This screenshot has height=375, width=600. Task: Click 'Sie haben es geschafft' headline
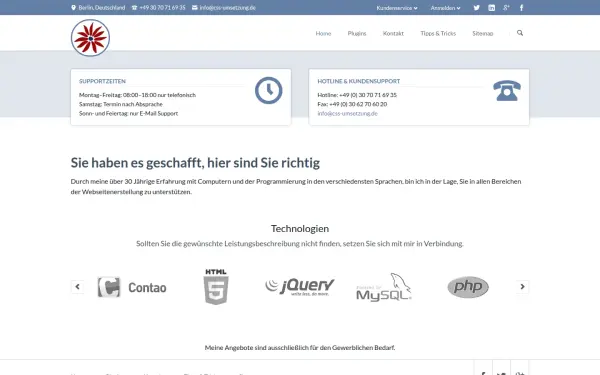click(x=195, y=163)
